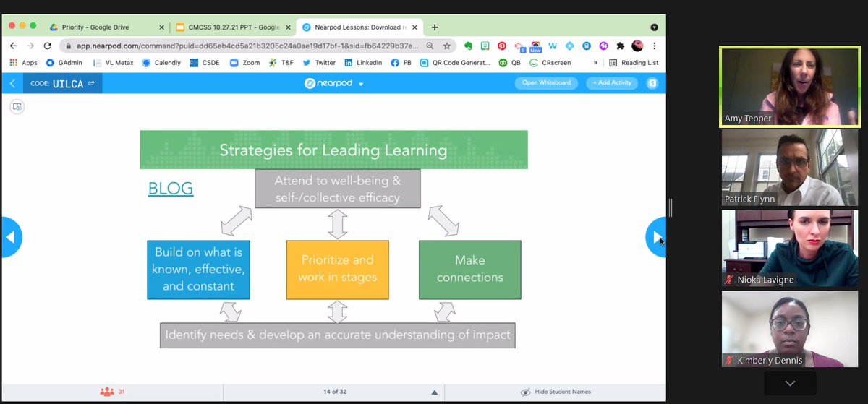Advance to the next slide with the right arrow
This screenshot has width=868, height=404.
(655, 237)
